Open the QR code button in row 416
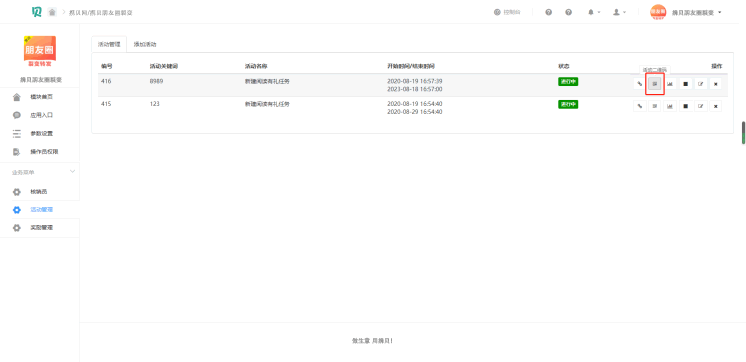This screenshot has width=746, height=362. tap(655, 84)
